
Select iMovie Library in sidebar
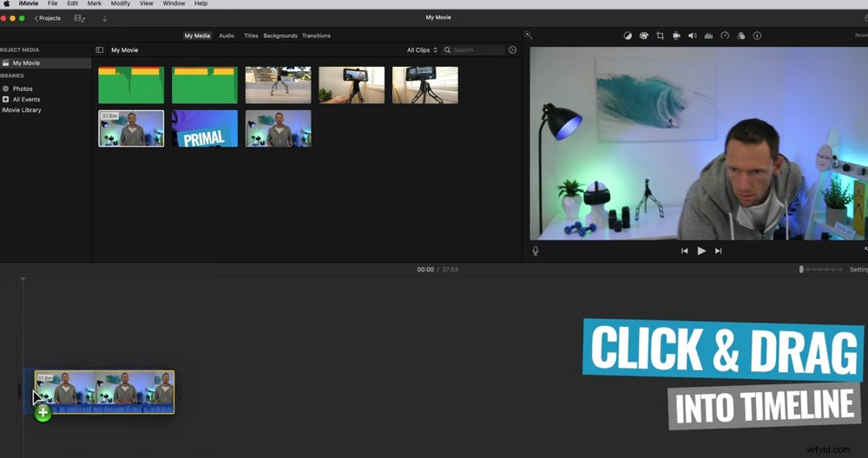(x=22, y=110)
